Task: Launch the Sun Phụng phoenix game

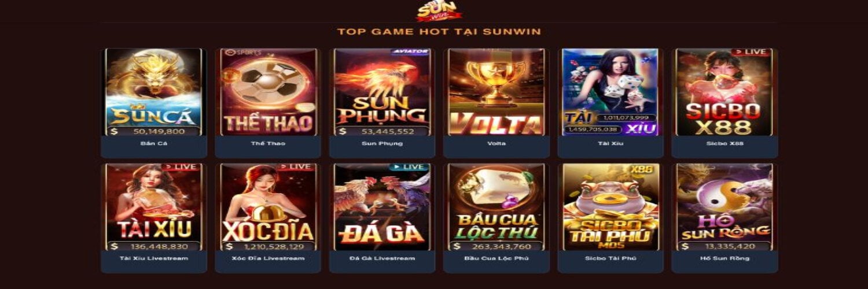Action: [382, 92]
